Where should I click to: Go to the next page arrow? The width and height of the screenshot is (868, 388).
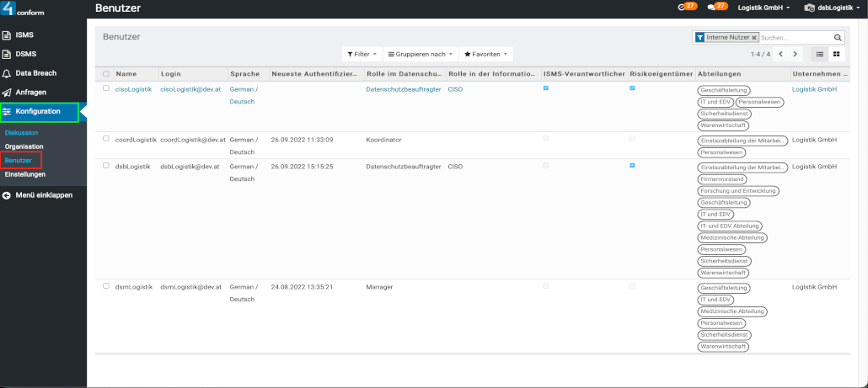pos(795,54)
